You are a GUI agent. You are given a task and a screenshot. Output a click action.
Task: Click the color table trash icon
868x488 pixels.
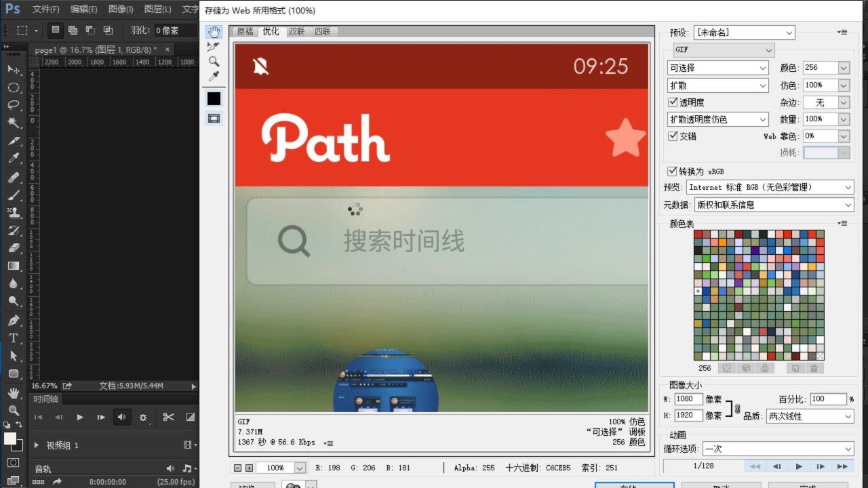(814, 368)
